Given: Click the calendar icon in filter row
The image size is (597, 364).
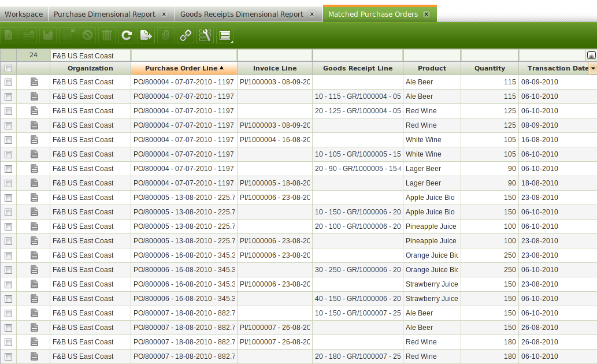Looking at the screenshot, I should click(591, 55).
